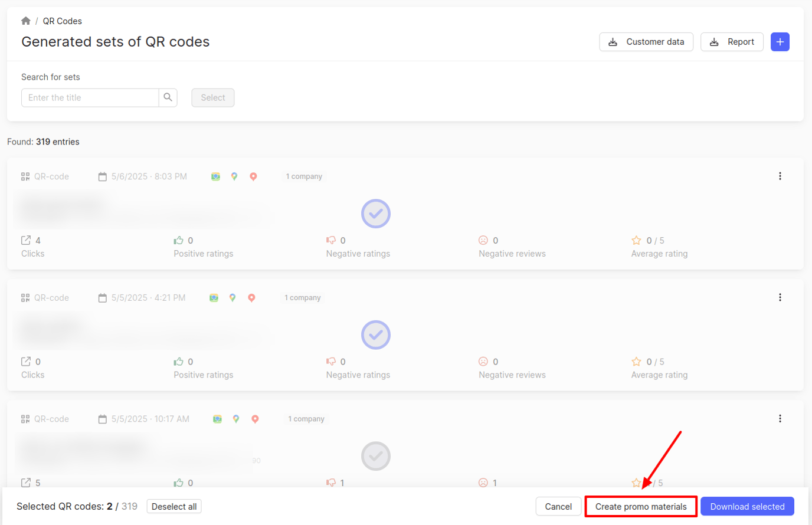Image resolution: width=812 pixels, height=525 pixels.
Task: Click Deselect all
Action: [174, 507]
